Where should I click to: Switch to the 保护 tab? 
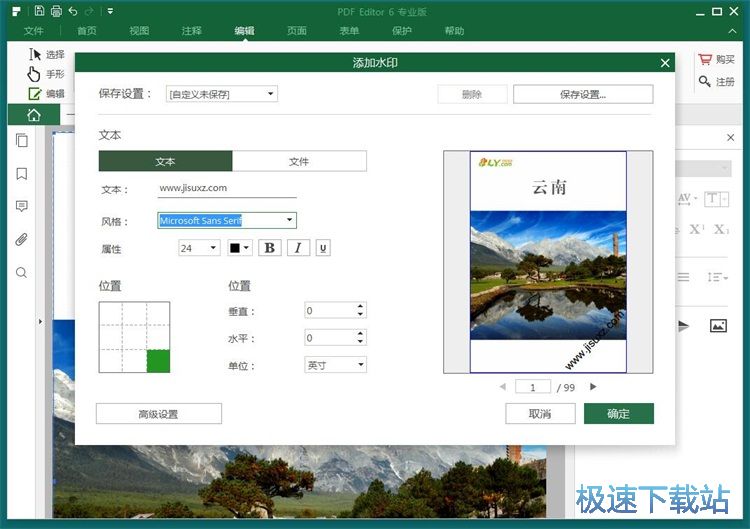pos(402,31)
